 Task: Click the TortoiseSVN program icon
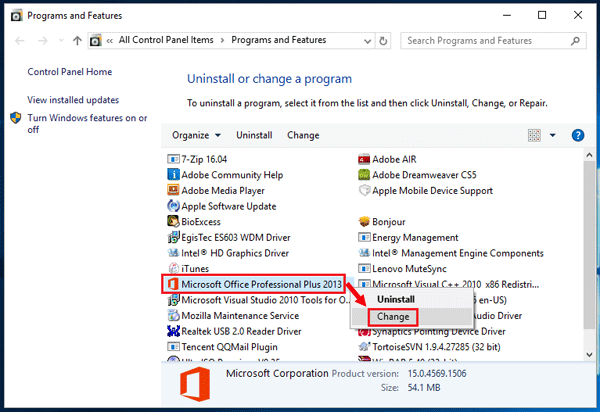[364, 347]
